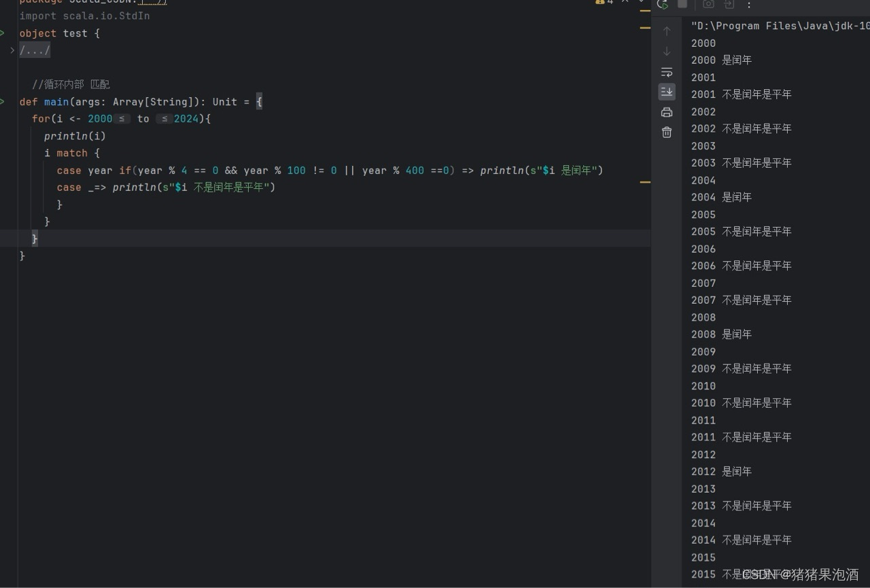
Task: Click the string "$i 不是闰年是平年" in code
Action: pyautogui.click(x=219, y=187)
